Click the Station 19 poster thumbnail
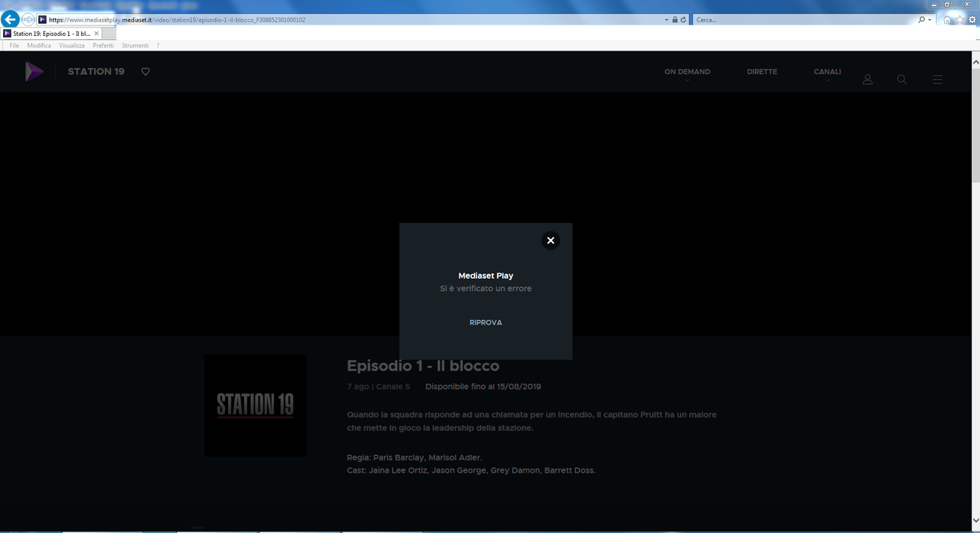This screenshot has width=980, height=533. tap(255, 405)
